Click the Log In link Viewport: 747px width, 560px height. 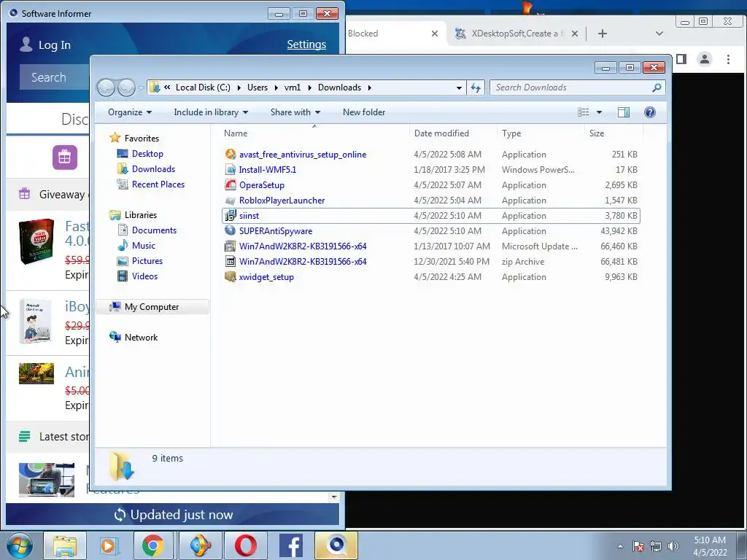(x=54, y=45)
